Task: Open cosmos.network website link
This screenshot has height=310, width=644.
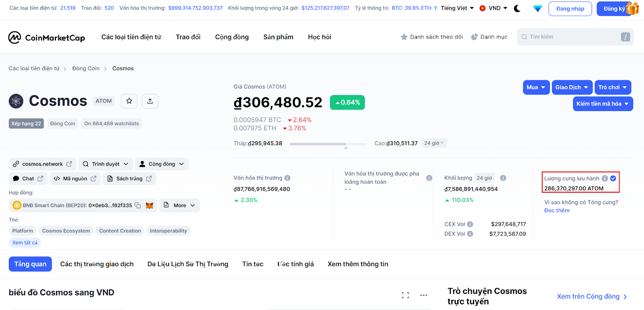Action: point(42,164)
